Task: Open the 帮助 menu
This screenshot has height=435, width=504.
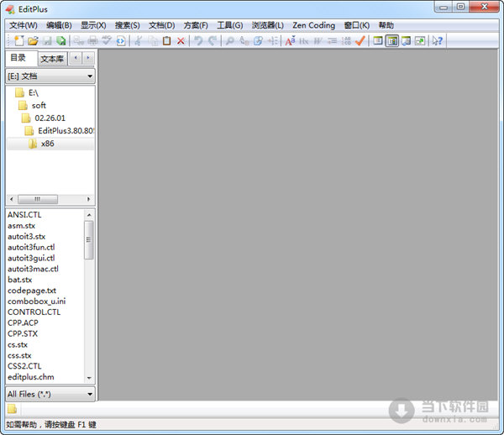Action: [386, 25]
